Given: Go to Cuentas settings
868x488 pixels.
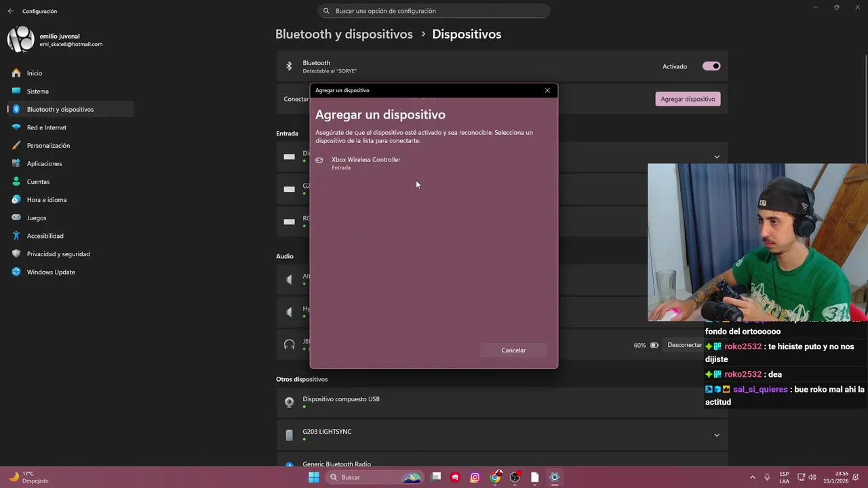Looking at the screenshot, I should click(x=71, y=182).
